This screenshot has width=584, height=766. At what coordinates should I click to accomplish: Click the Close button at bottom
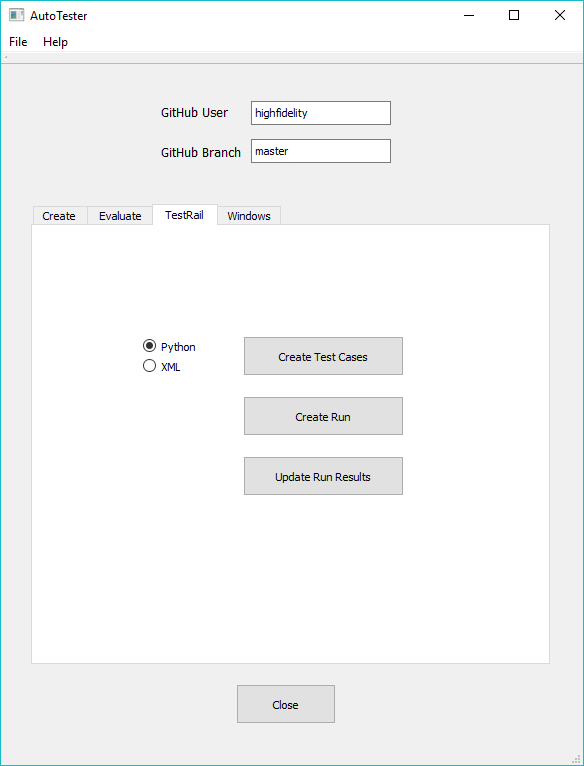(x=286, y=704)
